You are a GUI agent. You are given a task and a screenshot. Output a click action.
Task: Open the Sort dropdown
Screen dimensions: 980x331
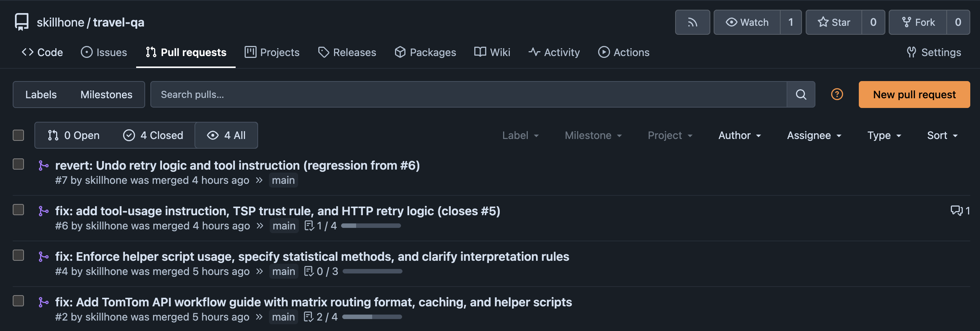click(942, 135)
